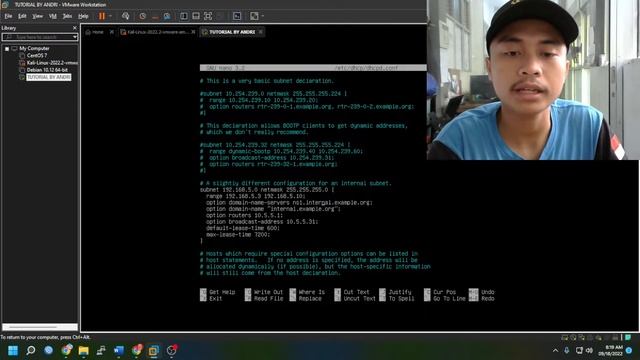The height and width of the screenshot is (360, 640).
Task: Open the Snapshot Manager icon
Action: tap(167, 16)
